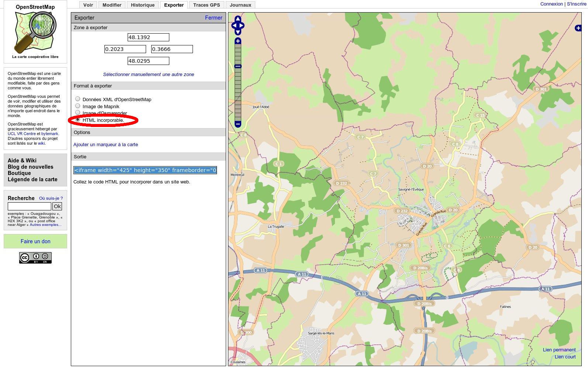The width and height of the screenshot is (588, 368).
Task: Click the C 15 road shield
Action: 480,115
